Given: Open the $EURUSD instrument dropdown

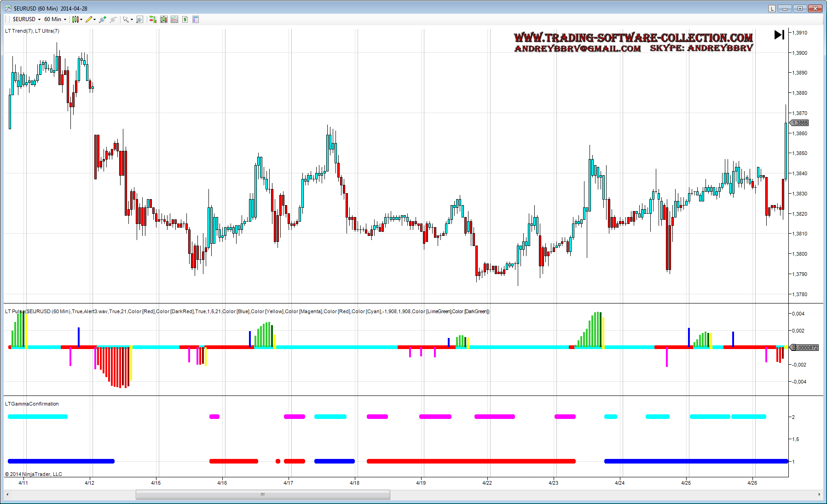Looking at the screenshot, I should click(x=27, y=19).
